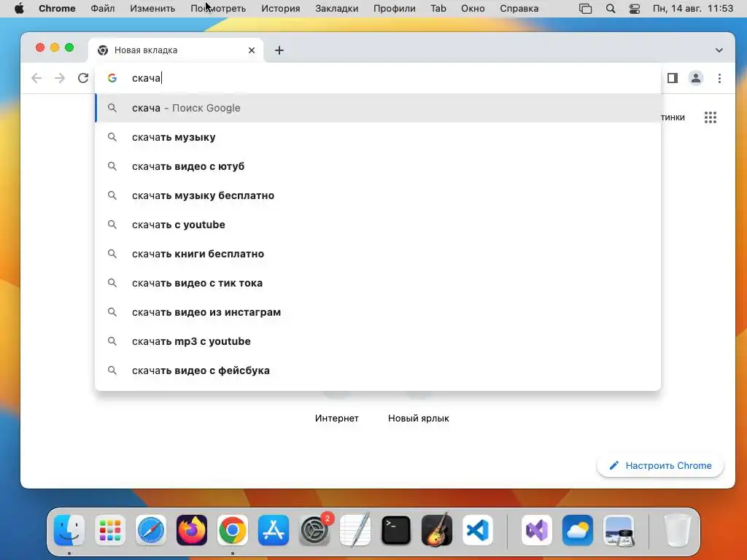Open the 'Файл' menu
747x560 pixels.
[102, 9]
